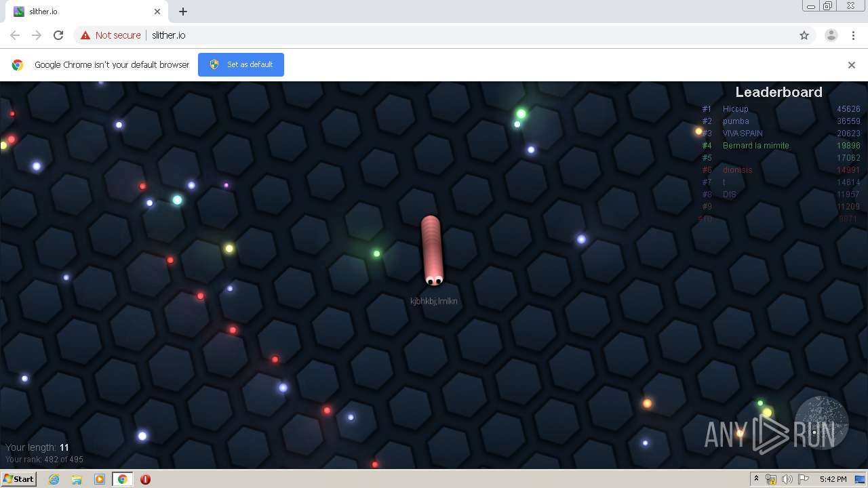Click the red Opera taskbar icon
Viewport: 868px width, 488px height.
pyautogui.click(x=145, y=479)
